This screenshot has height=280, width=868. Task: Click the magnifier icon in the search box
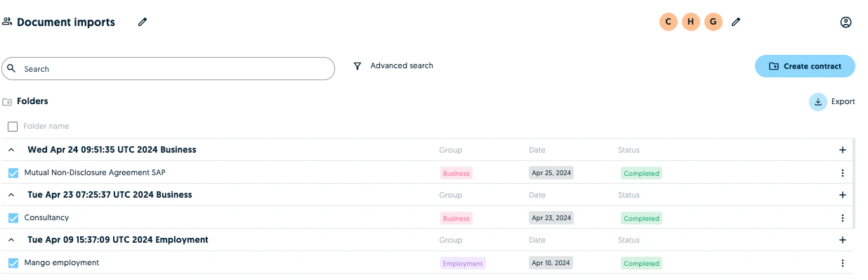click(11, 69)
